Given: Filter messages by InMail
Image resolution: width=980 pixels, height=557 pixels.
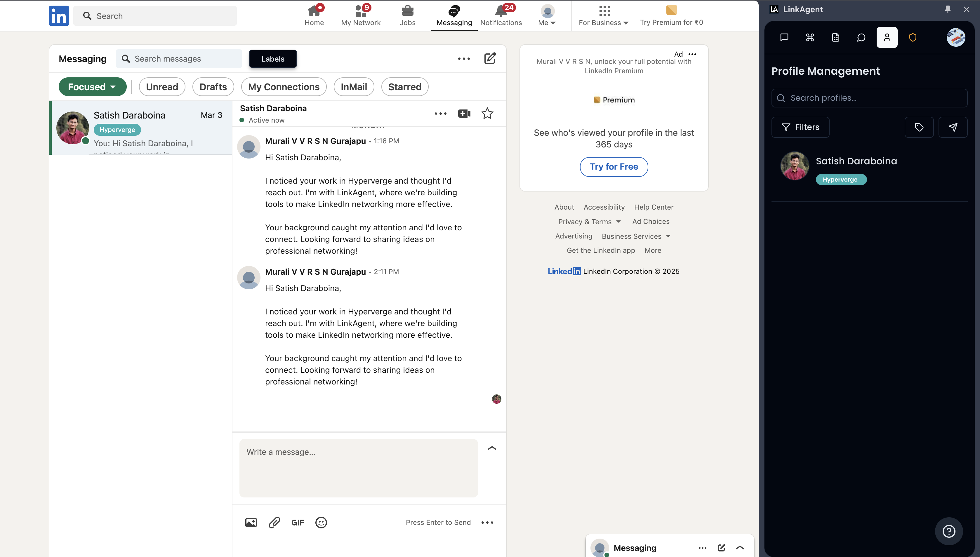Looking at the screenshot, I should point(354,87).
